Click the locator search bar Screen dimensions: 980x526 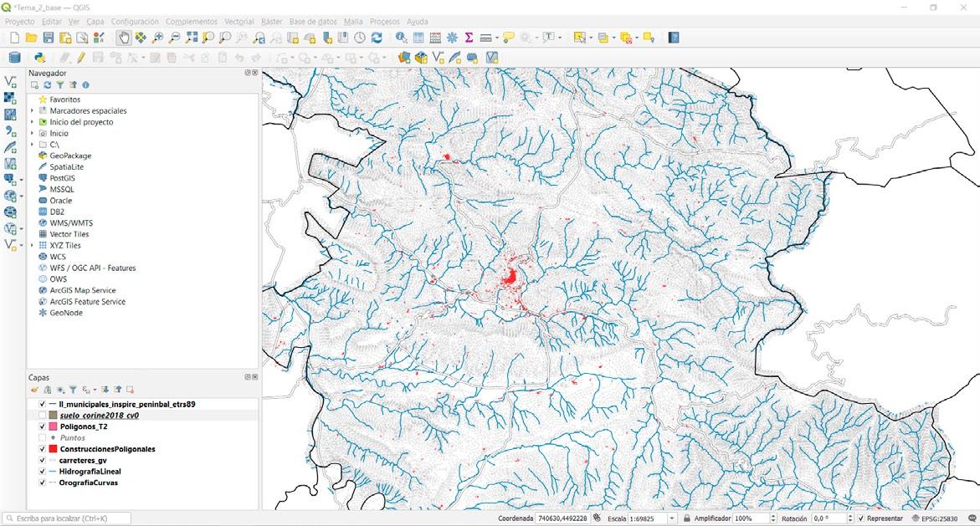coord(67,518)
